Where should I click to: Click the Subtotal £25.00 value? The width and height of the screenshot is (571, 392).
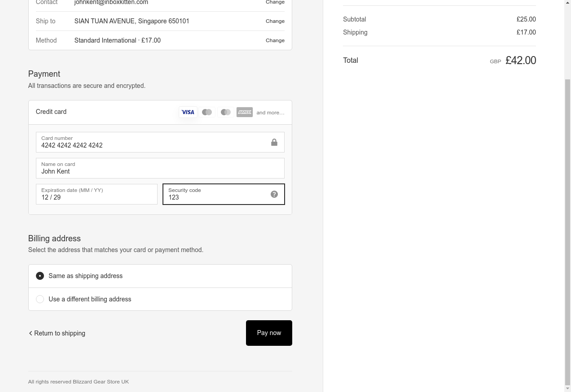pyautogui.click(x=526, y=19)
